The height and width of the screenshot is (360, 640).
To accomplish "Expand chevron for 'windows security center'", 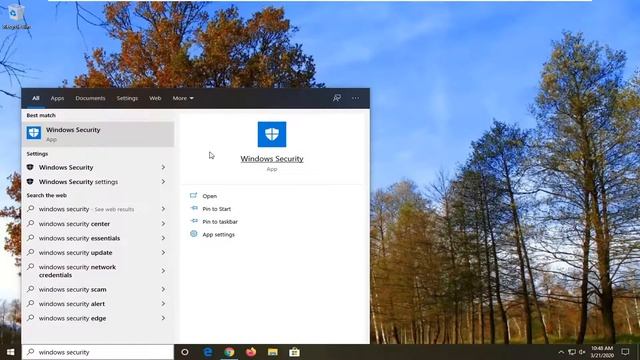I will click(x=163, y=224).
